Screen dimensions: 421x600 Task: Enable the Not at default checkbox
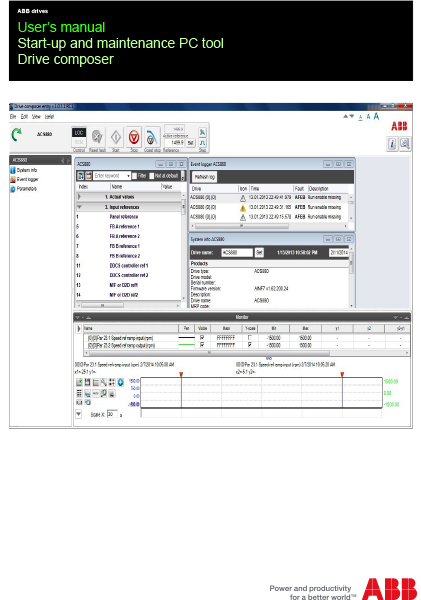coord(152,176)
